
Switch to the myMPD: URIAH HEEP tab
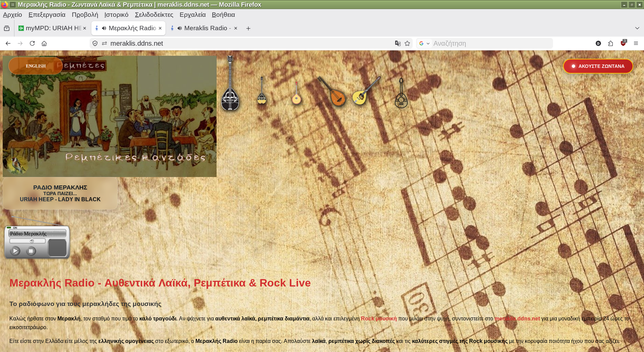click(50, 28)
